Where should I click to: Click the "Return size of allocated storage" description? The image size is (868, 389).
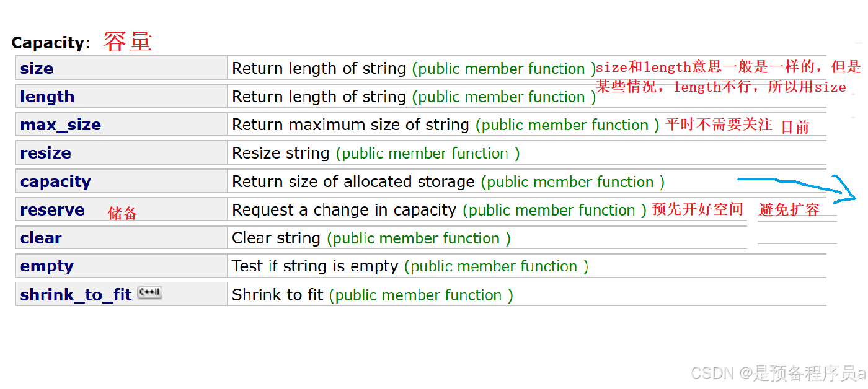(353, 181)
